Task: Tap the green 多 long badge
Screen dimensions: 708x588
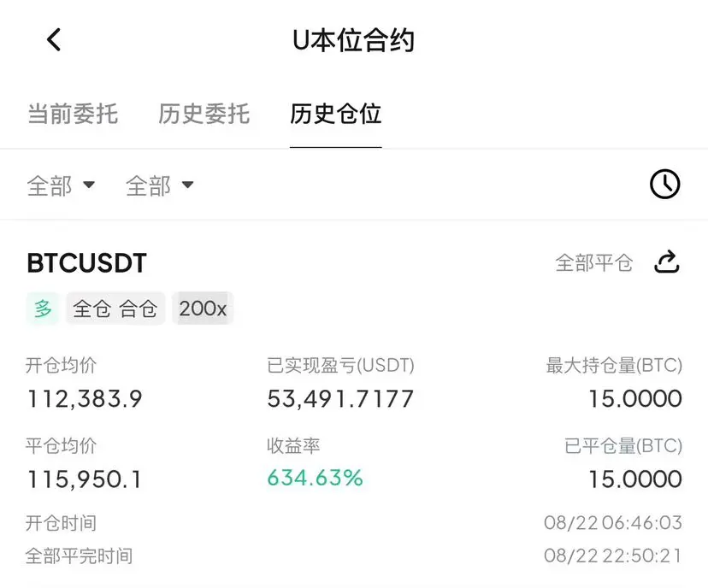Action: (43, 309)
